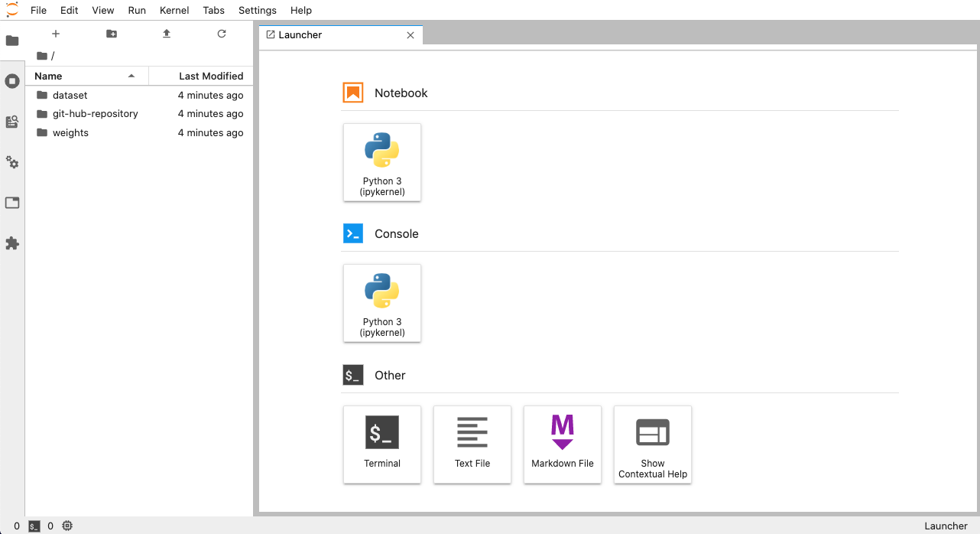
Task: Create a new Markdown File
Action: 563,444
